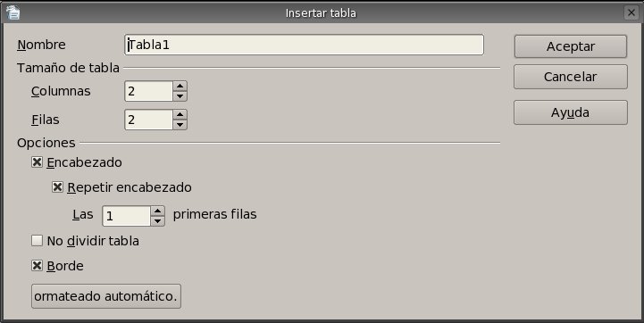The image size is (644, 323).
Task: Click the Cancelar button
Action: (571, 77)
